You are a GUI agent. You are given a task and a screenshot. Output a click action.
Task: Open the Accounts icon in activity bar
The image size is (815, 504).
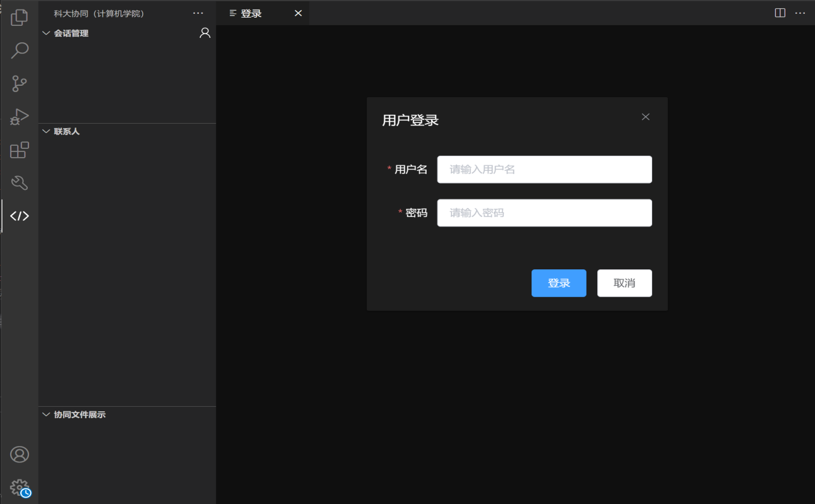(20, 454)
